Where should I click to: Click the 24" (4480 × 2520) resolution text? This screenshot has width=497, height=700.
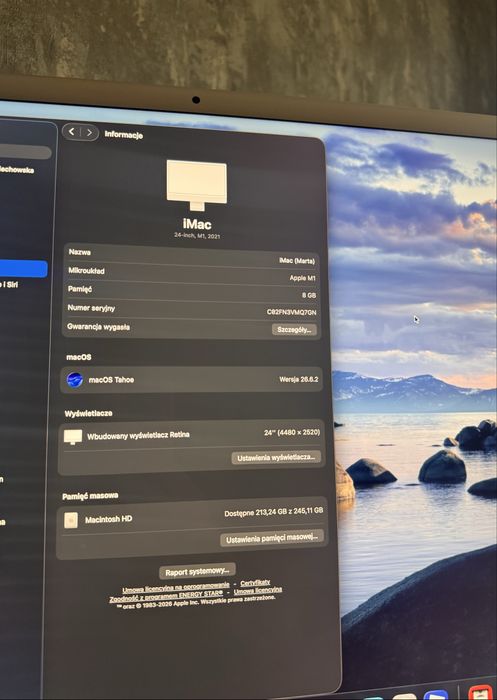(x=292, y=432)
